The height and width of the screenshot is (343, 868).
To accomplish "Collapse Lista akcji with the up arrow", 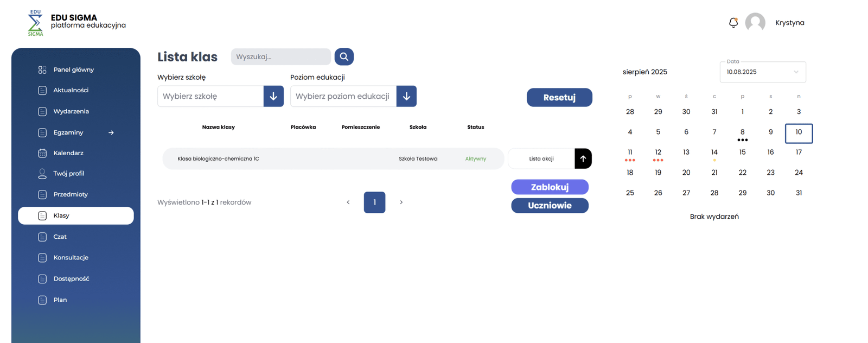I will tap(583, 159).
